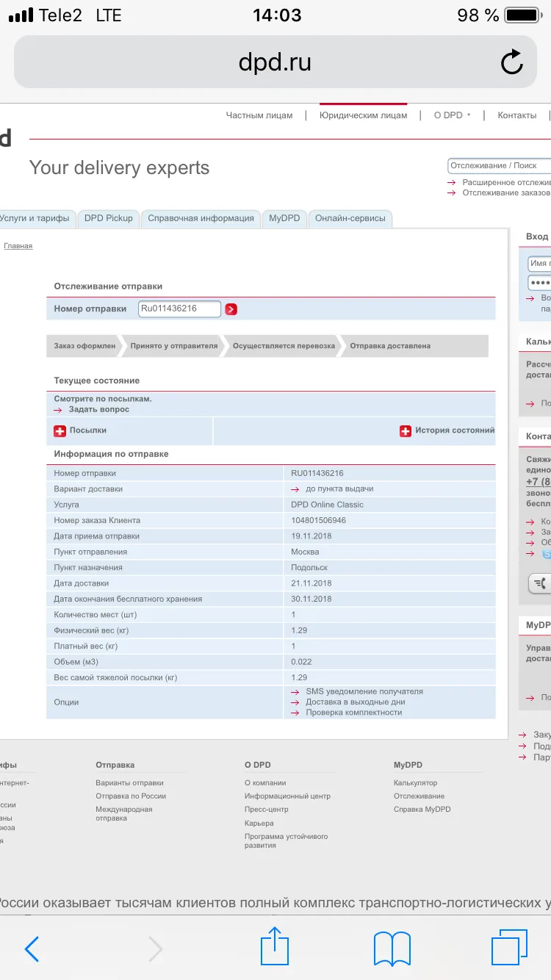Open footer Справка MyDPD link
Viewport: 551px width, 980px height.
pos(422,809)
